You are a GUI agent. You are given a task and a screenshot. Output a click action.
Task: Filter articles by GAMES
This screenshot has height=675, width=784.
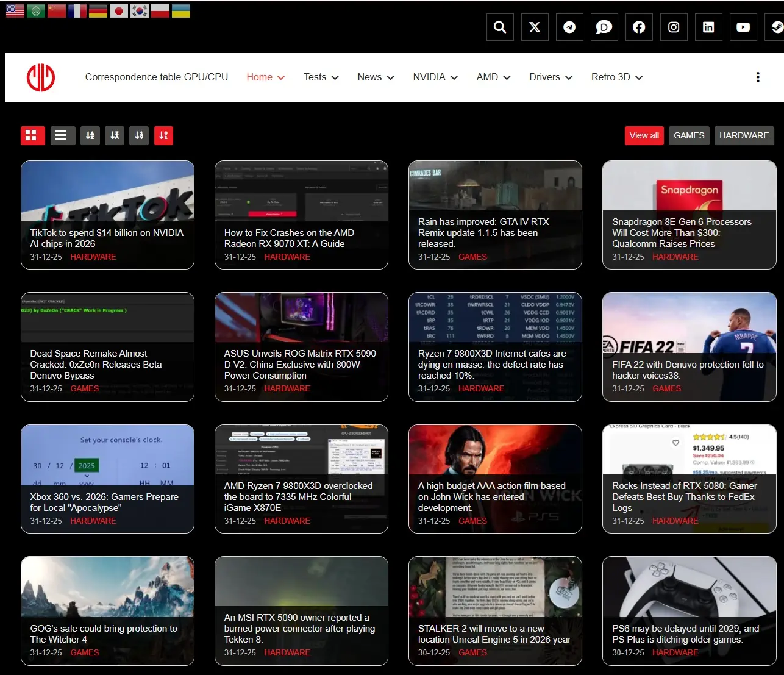coord(689,135)
